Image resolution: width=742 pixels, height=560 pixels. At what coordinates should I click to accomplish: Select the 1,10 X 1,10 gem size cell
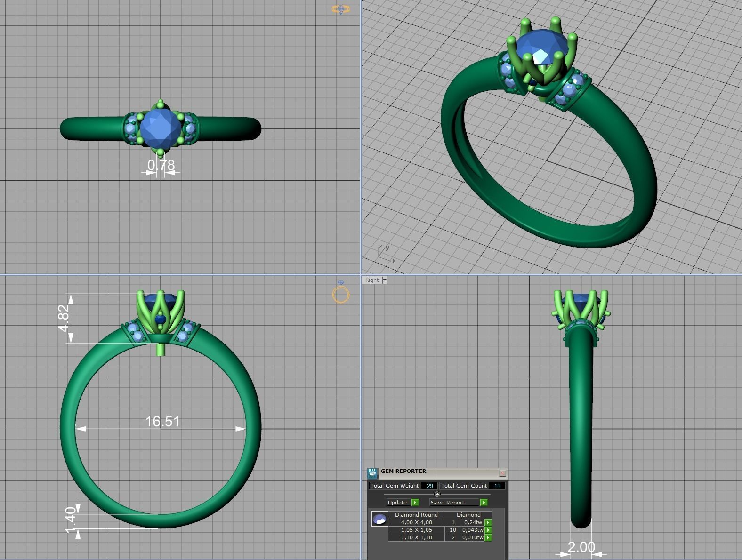[416, 537]
